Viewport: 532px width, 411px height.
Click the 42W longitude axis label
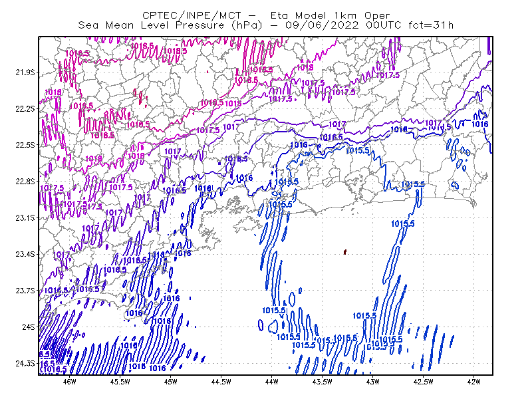pyautogui.click(x=473, y=382)
